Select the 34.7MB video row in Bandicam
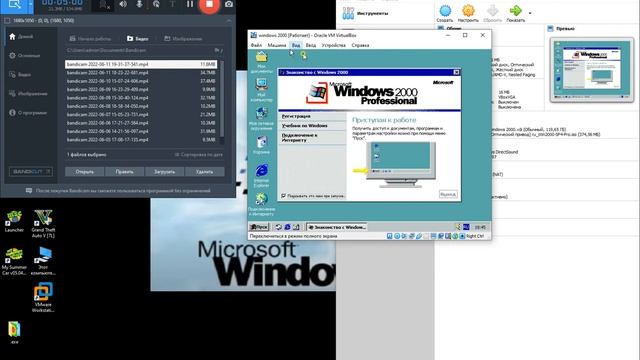Image resolution: width=640 pixels, height=360 pixels. pos(141,73)
